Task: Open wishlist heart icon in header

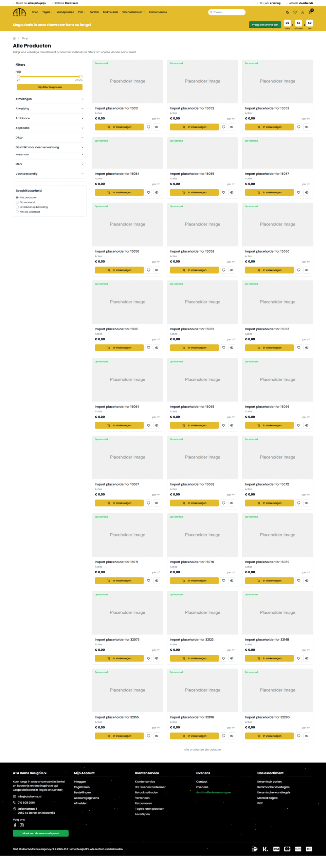Action: coord(295,12)
